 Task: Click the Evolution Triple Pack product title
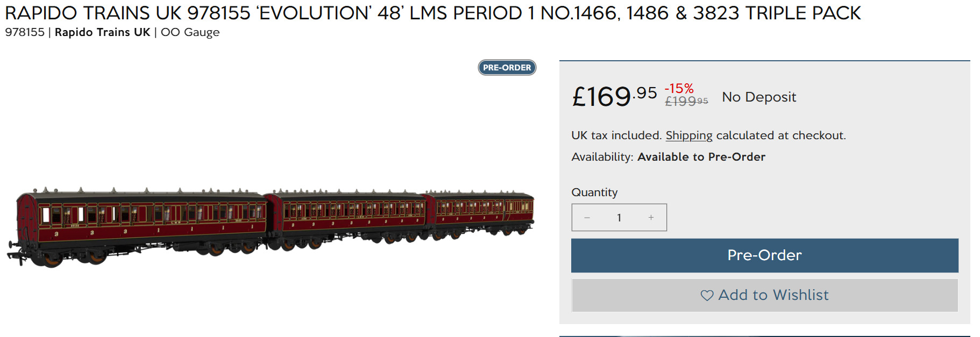click(432, 13)
